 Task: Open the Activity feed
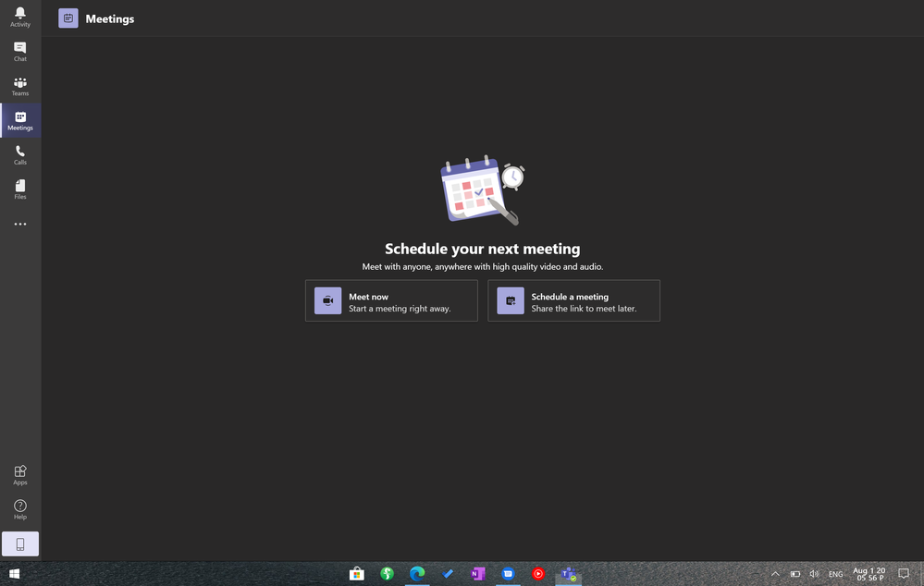click(x=20, y=17)
